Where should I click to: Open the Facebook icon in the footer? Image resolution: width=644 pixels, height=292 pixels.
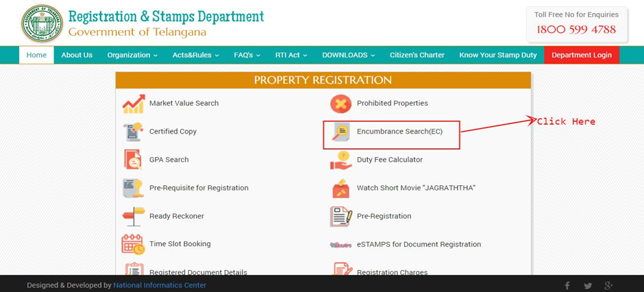567,286
